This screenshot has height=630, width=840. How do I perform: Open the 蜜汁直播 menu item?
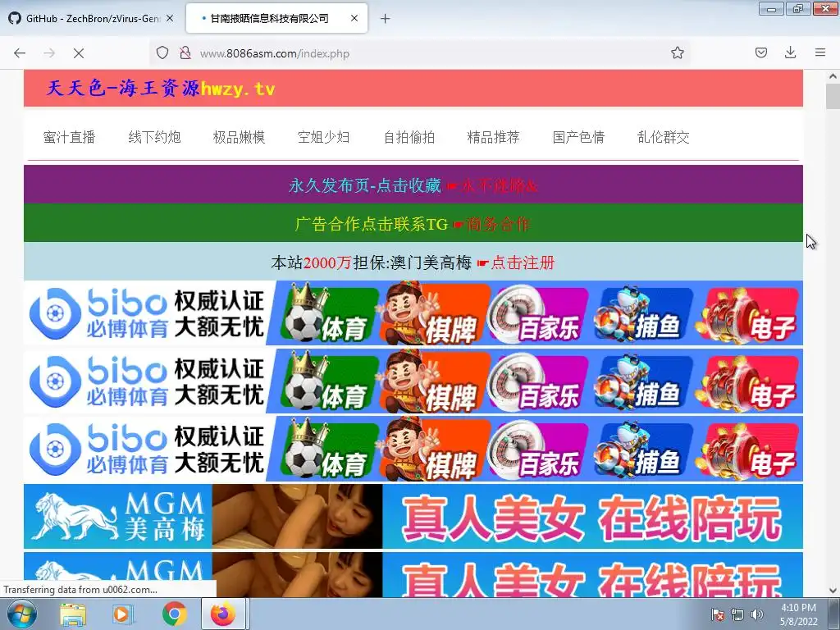pyautogui.click(x=69, y=137)
